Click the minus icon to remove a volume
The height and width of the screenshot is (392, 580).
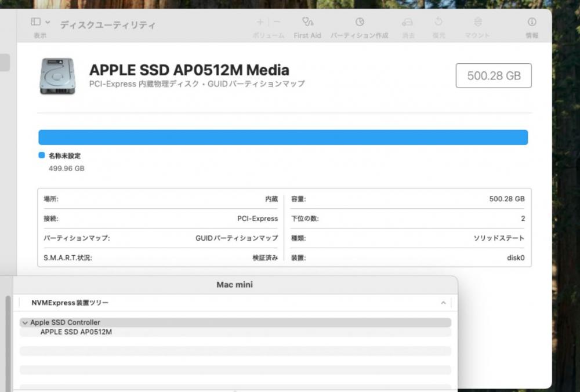(277, 22)
